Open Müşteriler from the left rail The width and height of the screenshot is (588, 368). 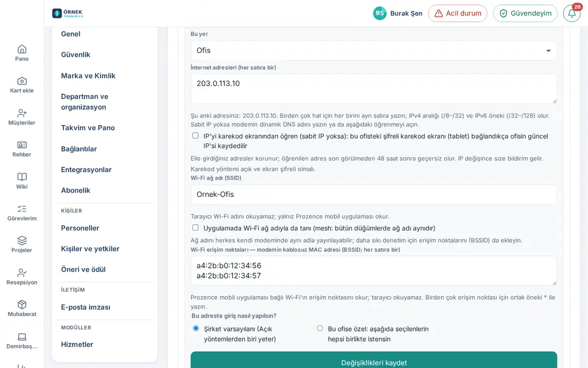pos(22,117)
